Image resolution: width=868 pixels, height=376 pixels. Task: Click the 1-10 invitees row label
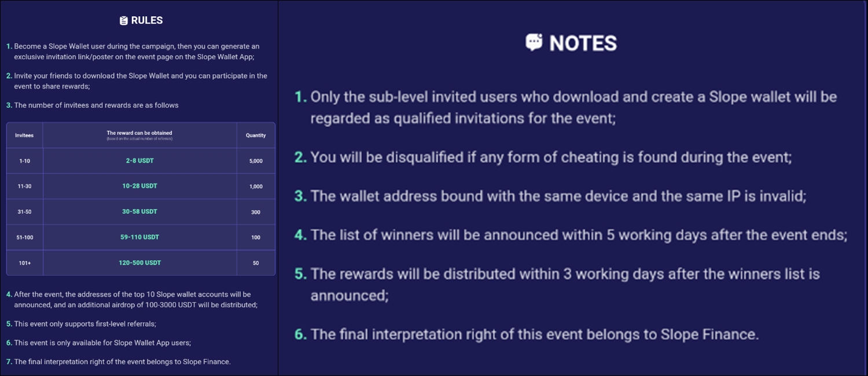click(24, 161)
